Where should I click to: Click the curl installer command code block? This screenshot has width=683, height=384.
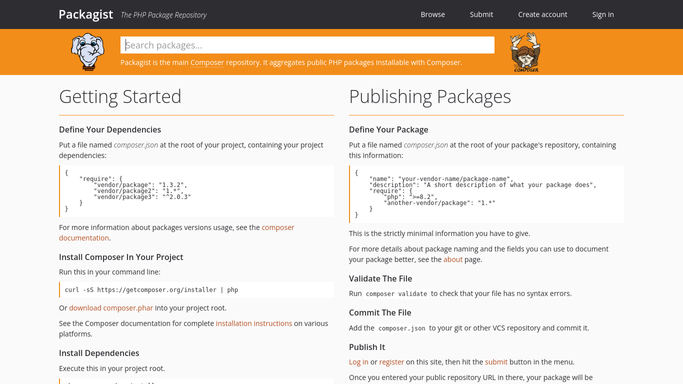pyautogui.click(x=196, y=290)
